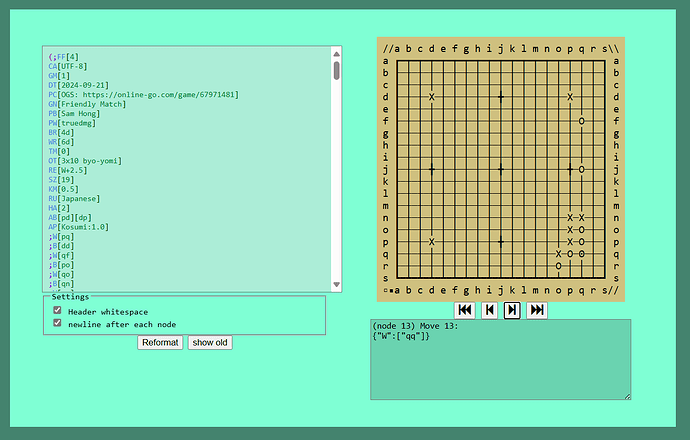The width and height of the screenshot is (690, 440).
Task: Click the GN[Friendly Match] line
Action: pyautogui.click(x=87, y=104)
